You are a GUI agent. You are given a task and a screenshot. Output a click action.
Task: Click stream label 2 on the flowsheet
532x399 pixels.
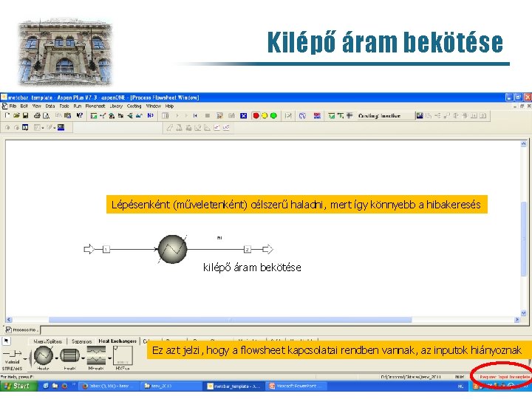coord(248,250)
